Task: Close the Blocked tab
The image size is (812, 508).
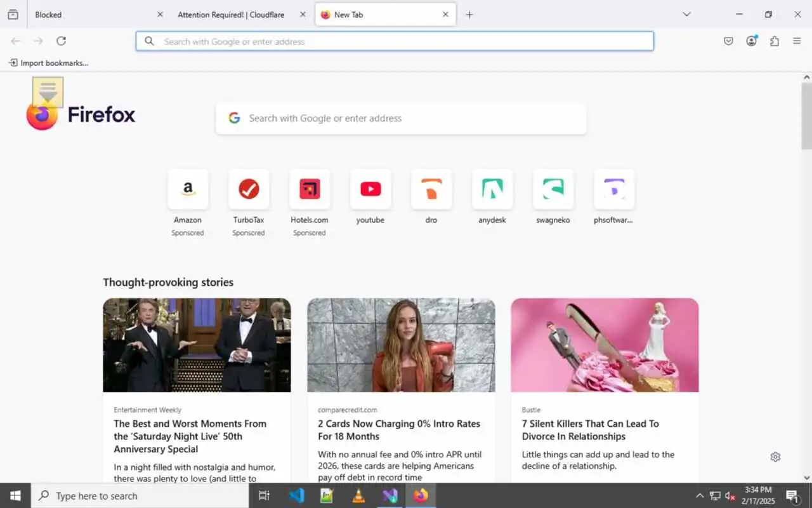Action: (x=160, y=15)
